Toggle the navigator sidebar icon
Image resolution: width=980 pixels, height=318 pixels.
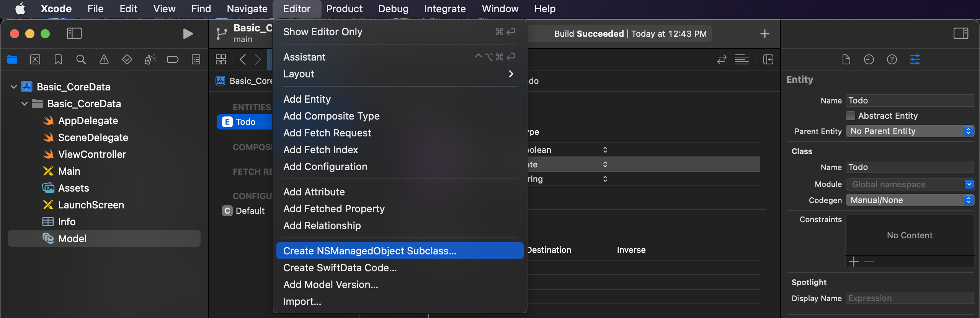(x=74, y=34)
